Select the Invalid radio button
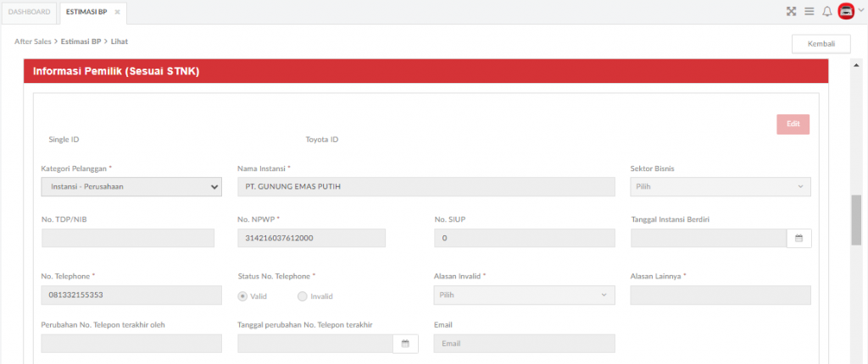868x364 pixels. coord(302,296)
